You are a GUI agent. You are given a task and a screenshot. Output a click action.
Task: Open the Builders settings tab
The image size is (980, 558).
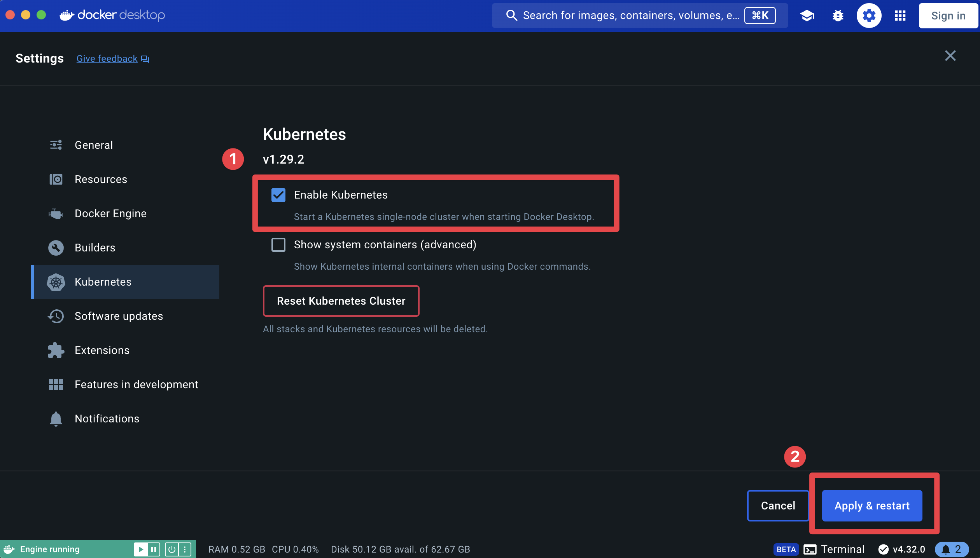coord(125,248)
